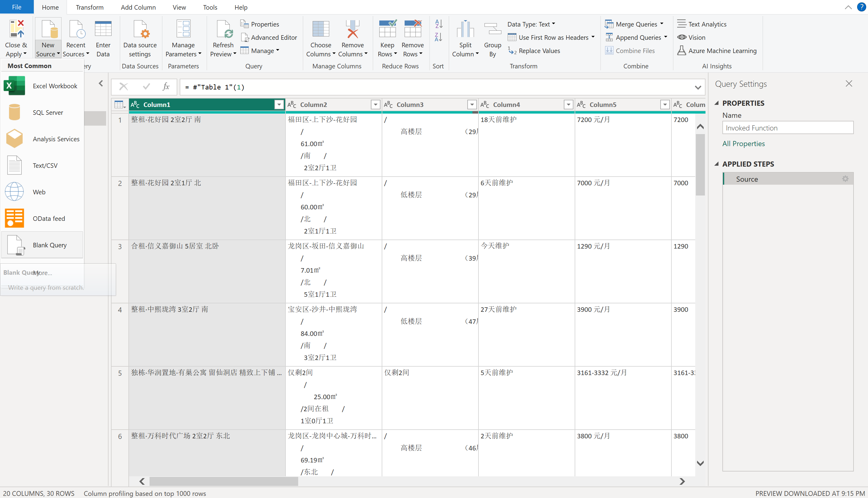The width and height of the screenshot is (868, 498).
Task: Open Column2 filter dropdown
Action: [x=375, y=105]
